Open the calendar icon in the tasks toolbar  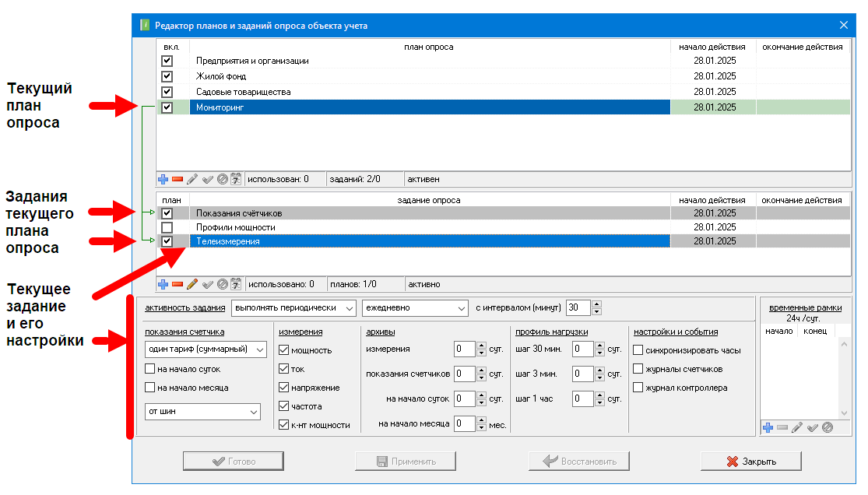click(236, 284)
